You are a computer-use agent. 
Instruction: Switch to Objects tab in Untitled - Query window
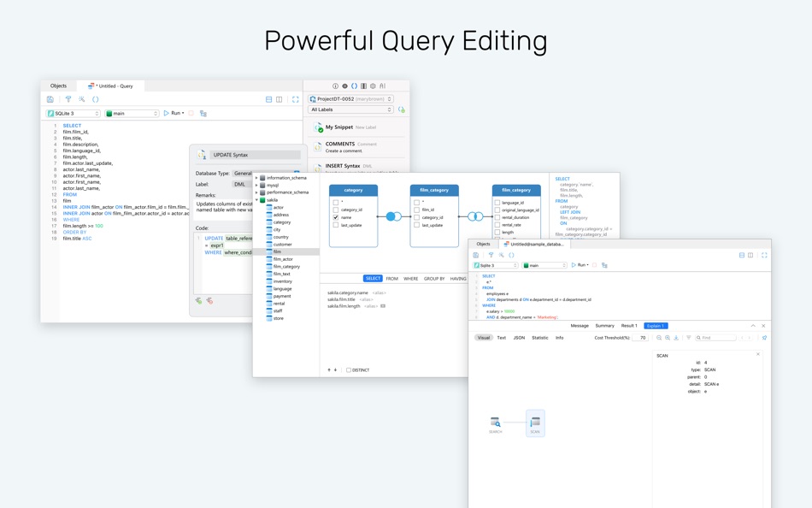click(x=58, y=86)
